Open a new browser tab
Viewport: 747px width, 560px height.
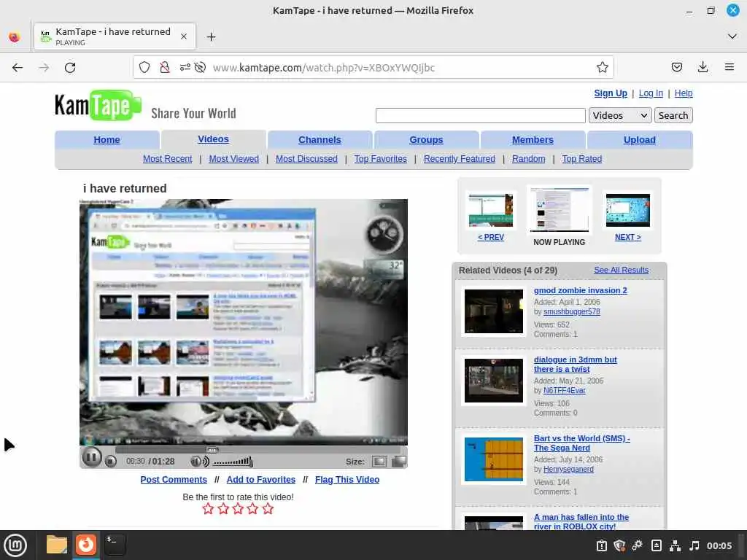(211, 36)
